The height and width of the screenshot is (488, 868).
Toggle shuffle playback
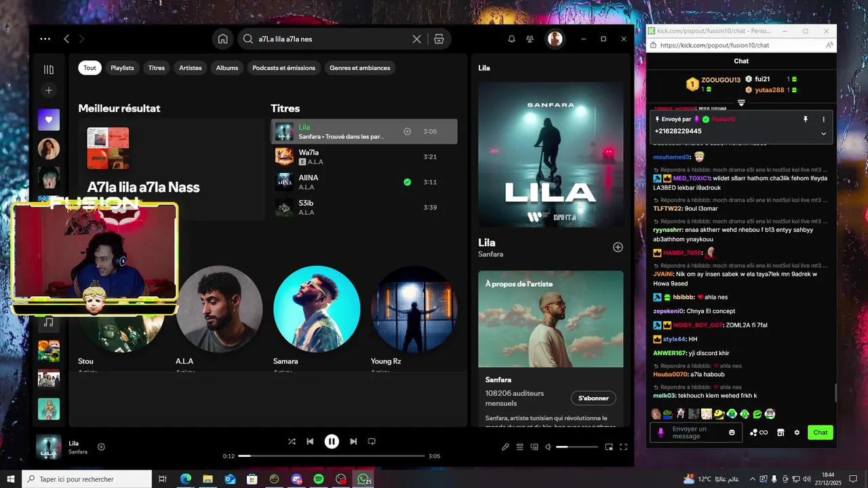tap(292, 441)
